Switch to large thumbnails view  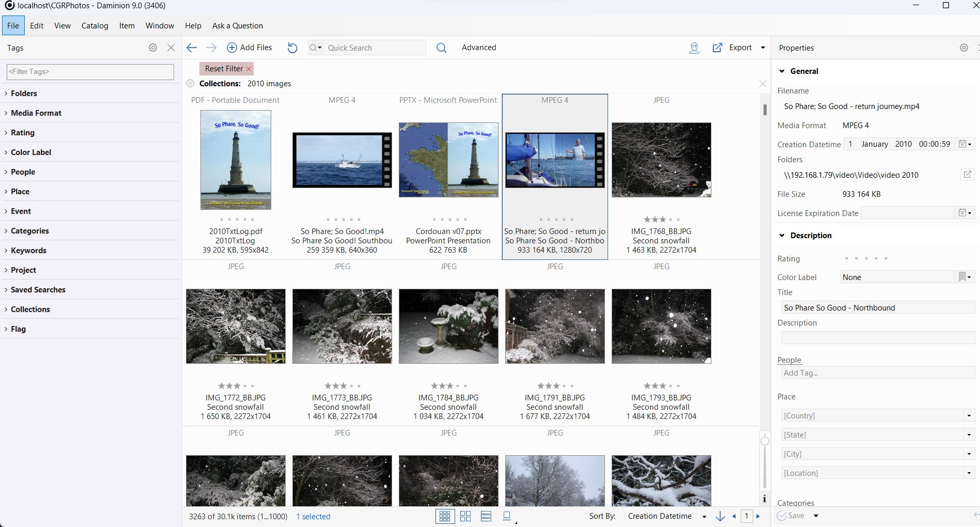[x=465, y=516]
